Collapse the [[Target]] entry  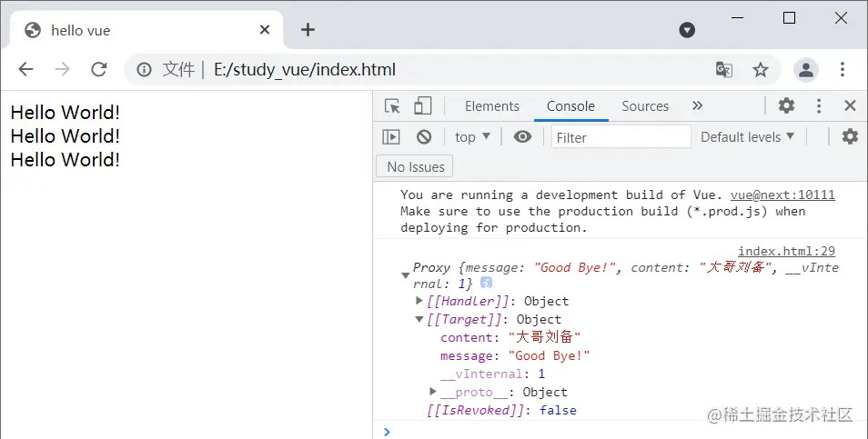[x=419, y=318]
